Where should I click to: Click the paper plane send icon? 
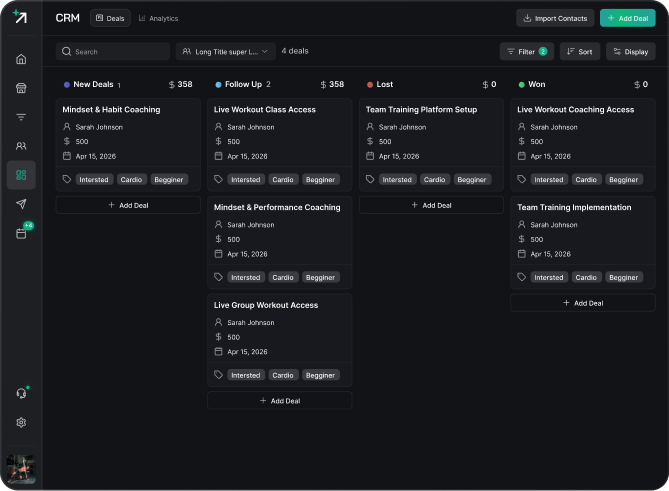coord(21,204)
